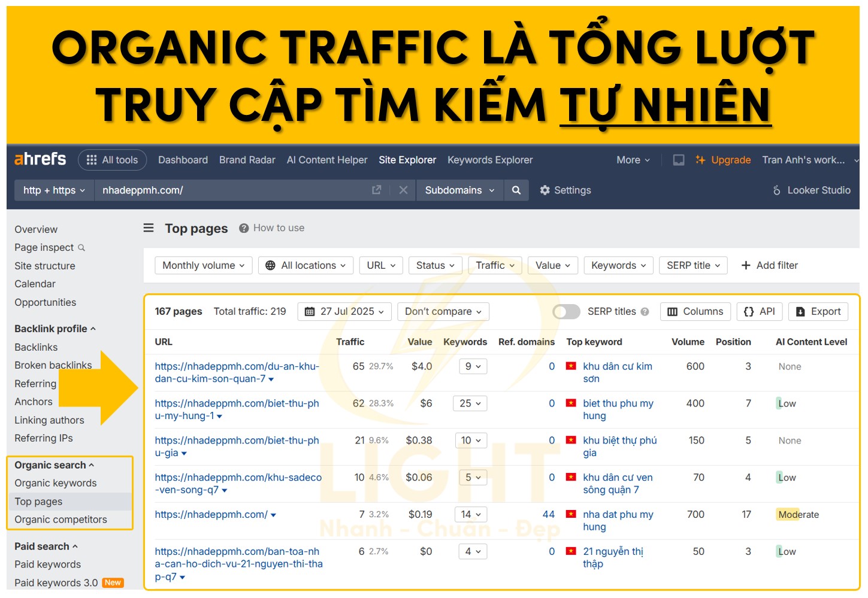Sort by Traffic column header
Viewport: 868px width, 598px height.
click(x=350, y=342)
